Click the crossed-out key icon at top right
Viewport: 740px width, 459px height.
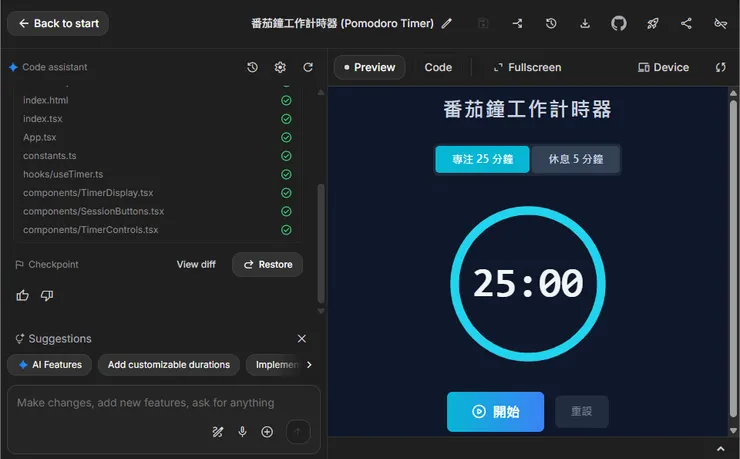720,24
